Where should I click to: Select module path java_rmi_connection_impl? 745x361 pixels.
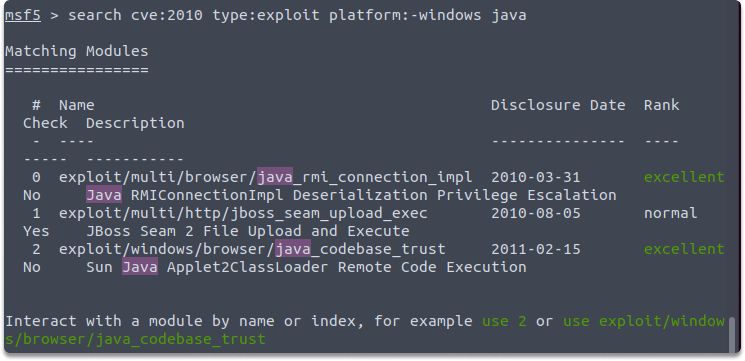click(266, 177)
